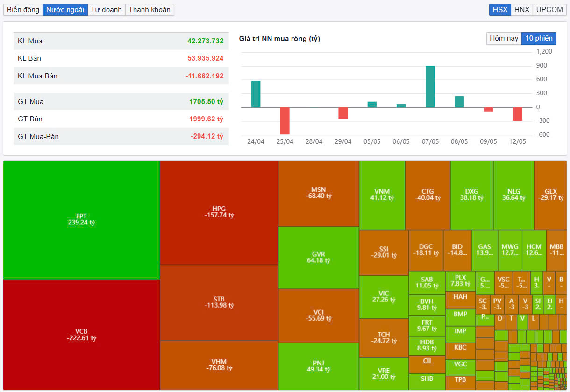Screen dimensions: 570x392
Task: Select the HCM tile
Action: pos(534,250)
